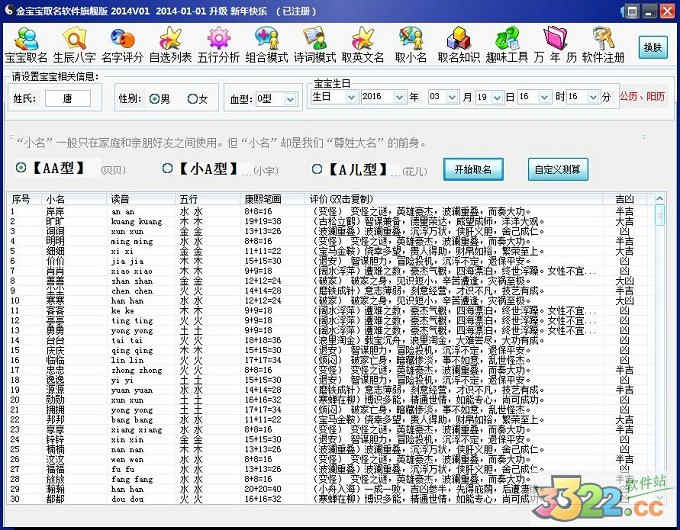Select row 1 with an an
Viewport: 680px width, 530px height.
tap(332, 211)
